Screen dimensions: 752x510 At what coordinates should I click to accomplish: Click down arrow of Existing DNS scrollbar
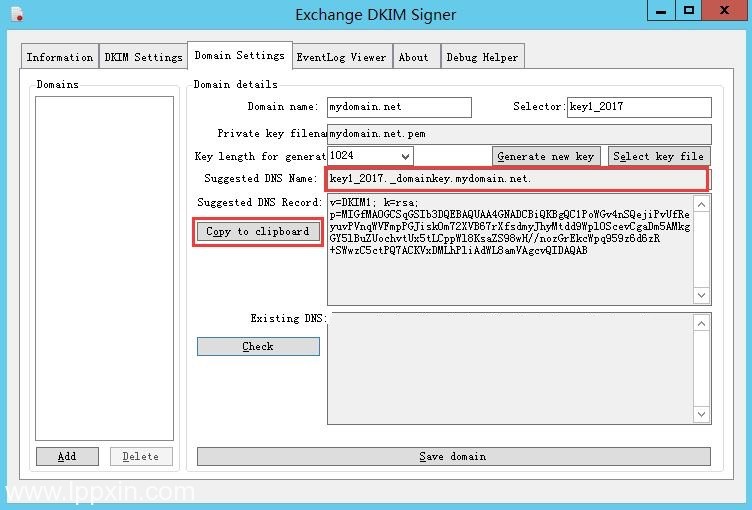701,414
